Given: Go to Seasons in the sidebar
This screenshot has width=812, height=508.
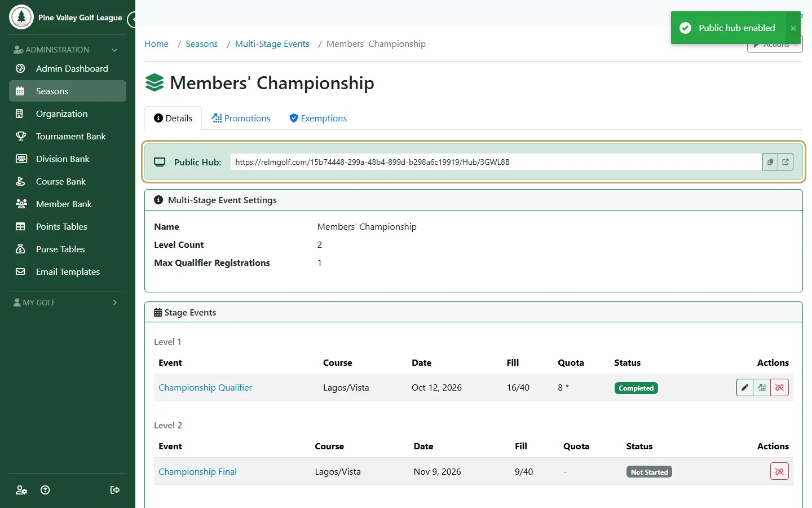Looking at the screenshot, I should (68, 91).
